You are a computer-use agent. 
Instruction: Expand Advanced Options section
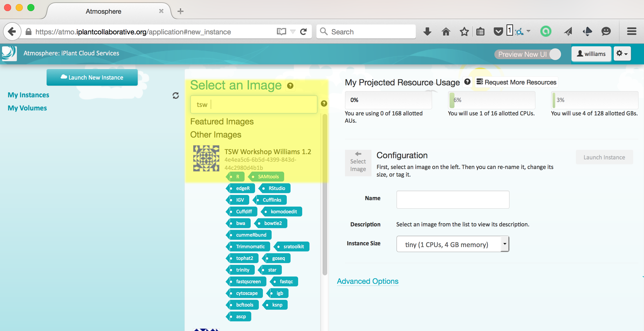[367, 281]
